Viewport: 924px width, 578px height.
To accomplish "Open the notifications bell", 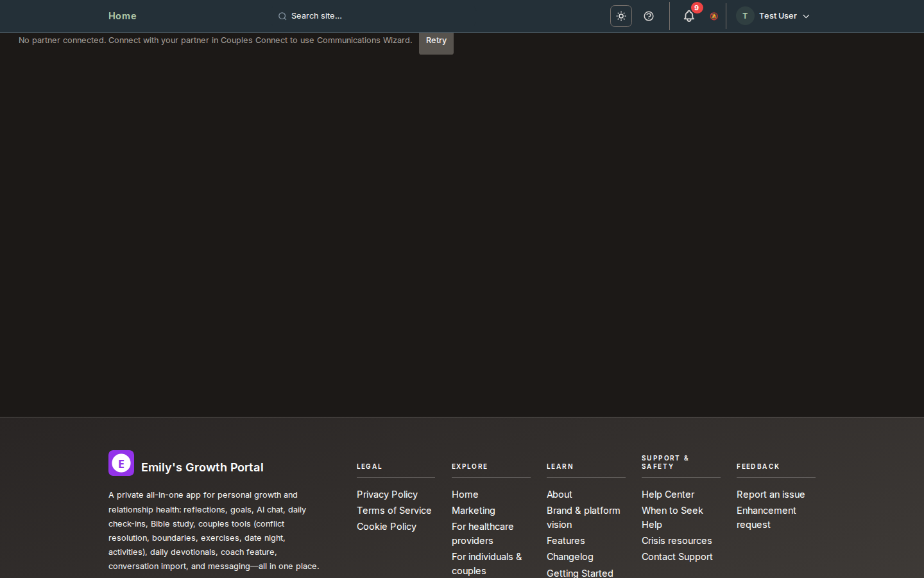I will [x=689, y=16].
